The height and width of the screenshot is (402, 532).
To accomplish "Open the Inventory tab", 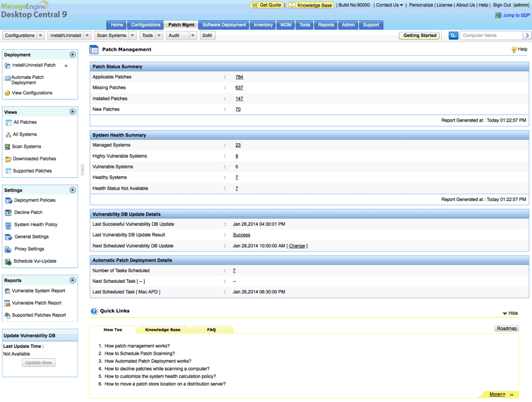I will pos(263,25).
